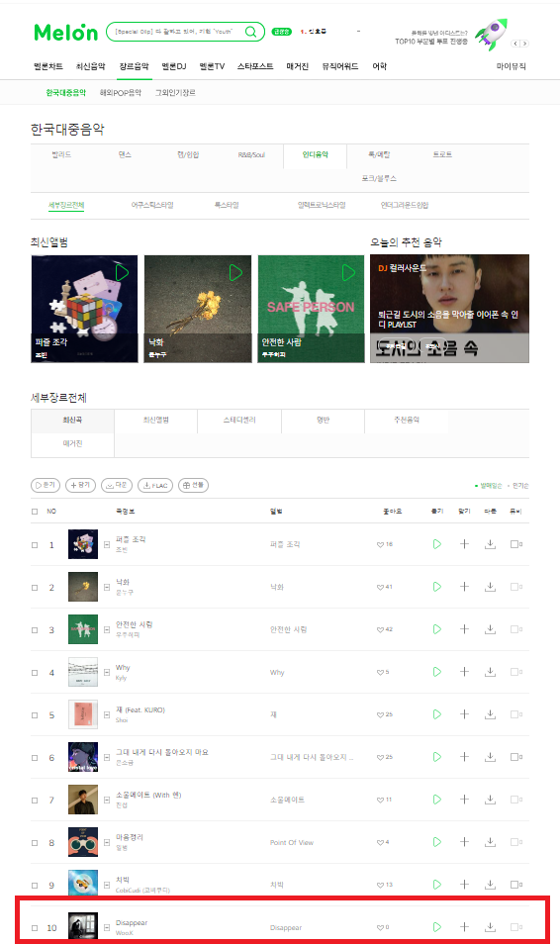Check the select-all box beside NO
This screenshot has height=944, width=560.
[35, 512]
